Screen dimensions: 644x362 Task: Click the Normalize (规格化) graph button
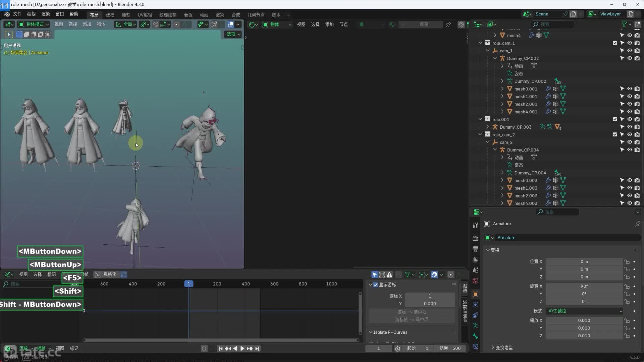(106, 275)
